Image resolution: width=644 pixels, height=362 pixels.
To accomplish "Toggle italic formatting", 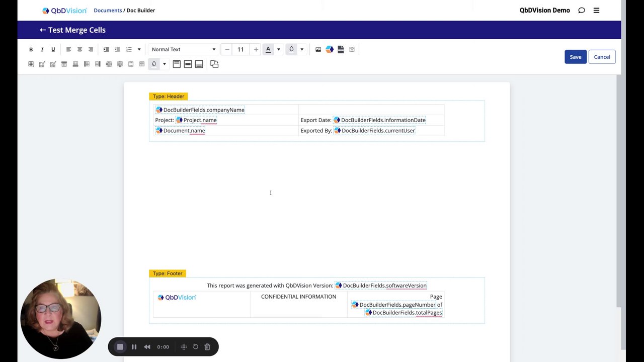I will 42,49.
